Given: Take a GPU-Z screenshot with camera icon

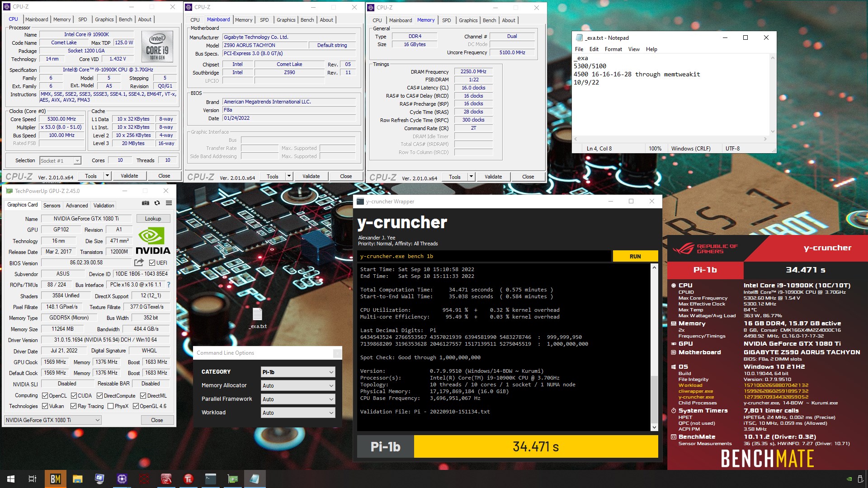Looking at the screenshot, I should pos(146,203).
